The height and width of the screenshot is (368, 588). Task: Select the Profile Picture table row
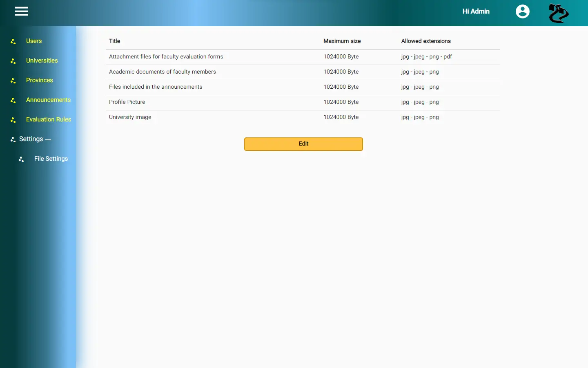(303, 102)
